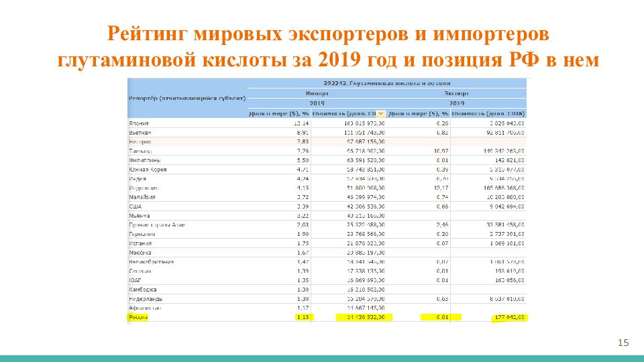Select the 'Германия' row label
This screenshot has width=644, height=362.
(142, 234)
